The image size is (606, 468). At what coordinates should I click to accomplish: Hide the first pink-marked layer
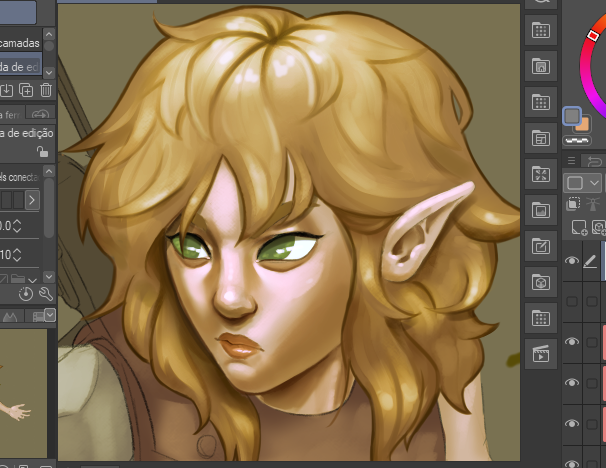pos(572,341)
